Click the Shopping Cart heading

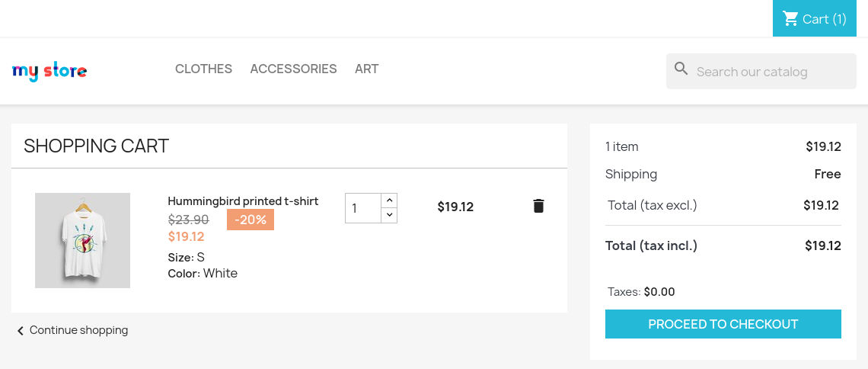pos(97,146)
